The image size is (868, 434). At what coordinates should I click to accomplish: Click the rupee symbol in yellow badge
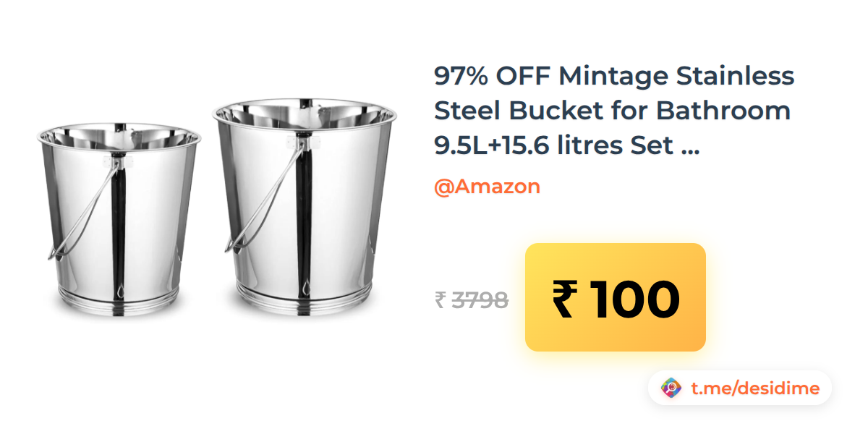[x=566, y=299]
